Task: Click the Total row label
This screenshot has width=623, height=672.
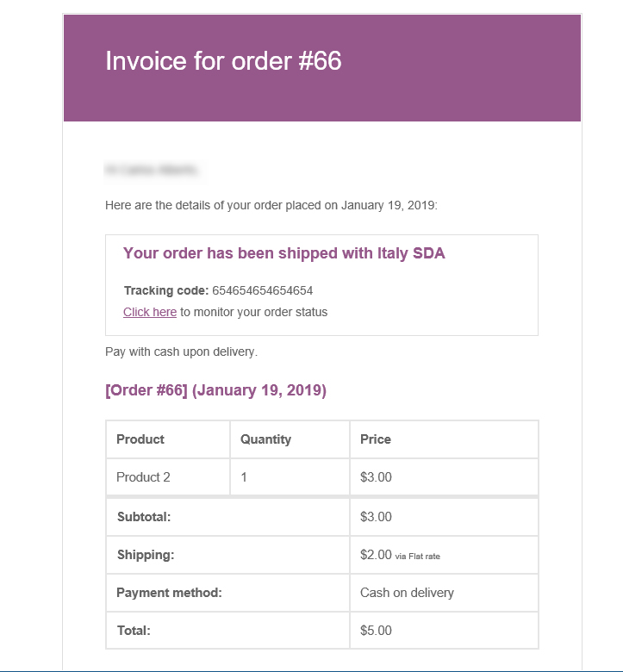Action: point(134,631)
